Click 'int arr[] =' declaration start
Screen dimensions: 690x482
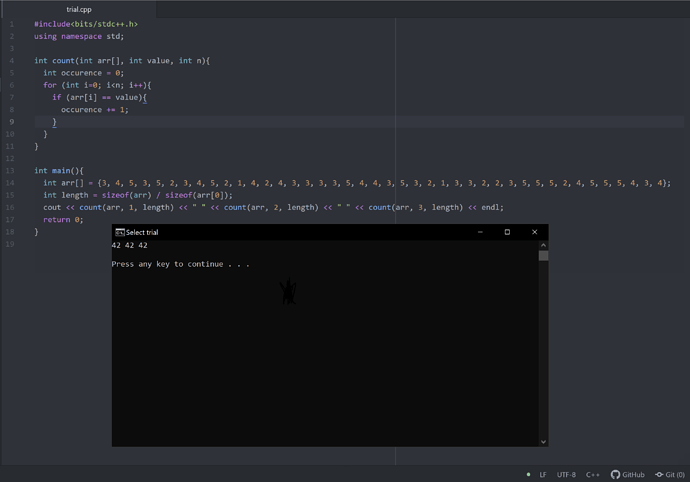coord(68,183)
